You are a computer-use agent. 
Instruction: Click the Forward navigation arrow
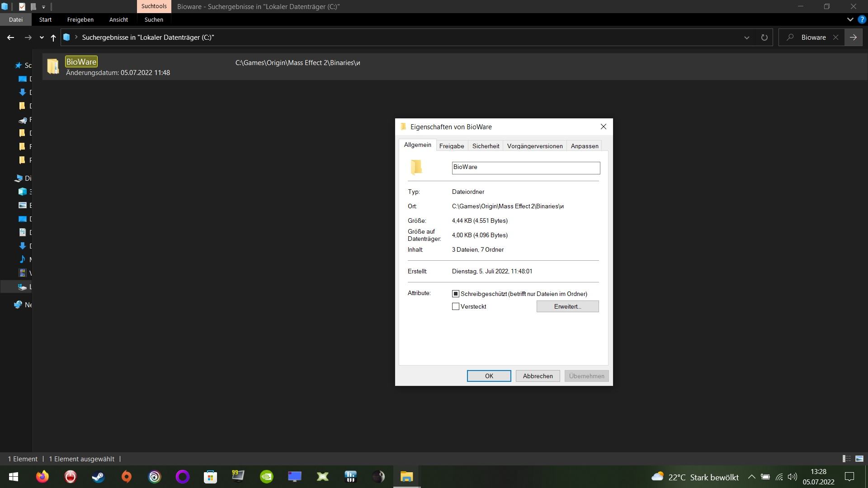tap(28, 38)
